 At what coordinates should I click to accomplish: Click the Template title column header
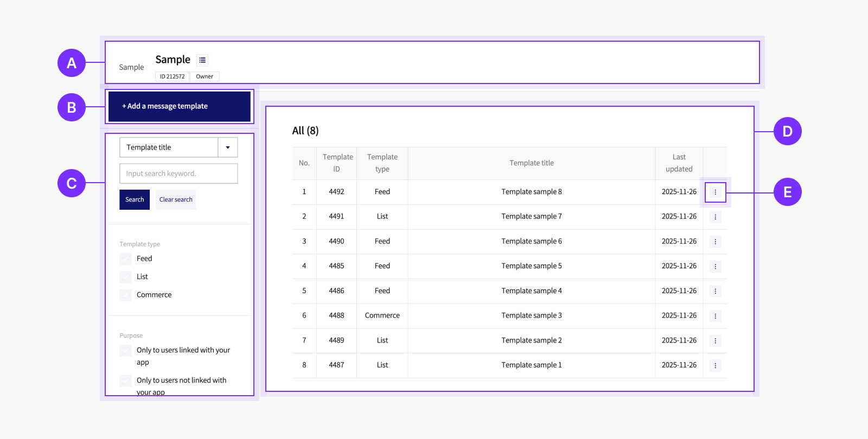(x=531, y=163)
